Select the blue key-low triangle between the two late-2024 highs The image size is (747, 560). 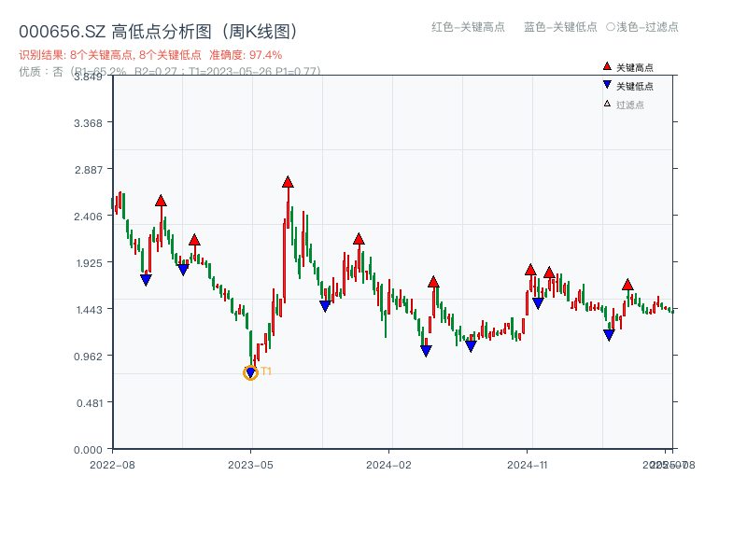tap(539, 303)
